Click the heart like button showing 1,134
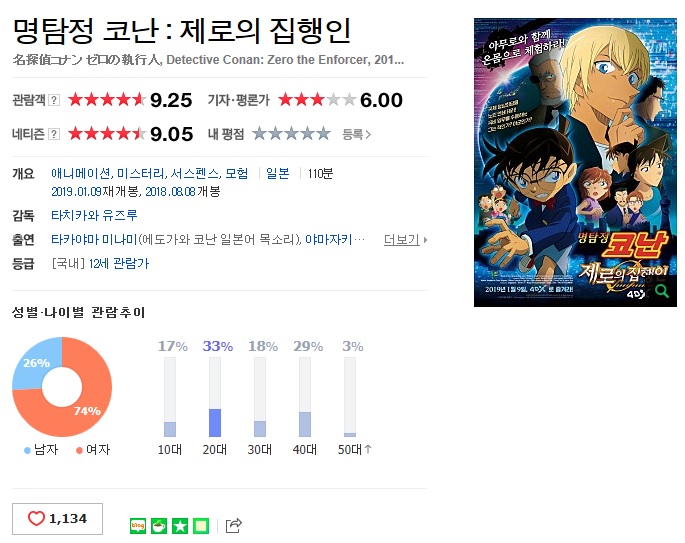This screenshot has height=543, width=685. (x=57, y=519)
